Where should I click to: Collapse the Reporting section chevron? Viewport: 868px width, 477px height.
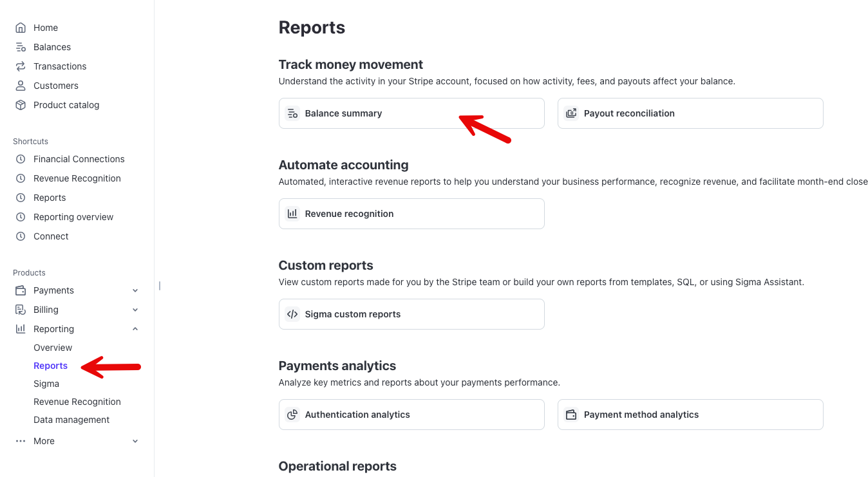point(135,329)
